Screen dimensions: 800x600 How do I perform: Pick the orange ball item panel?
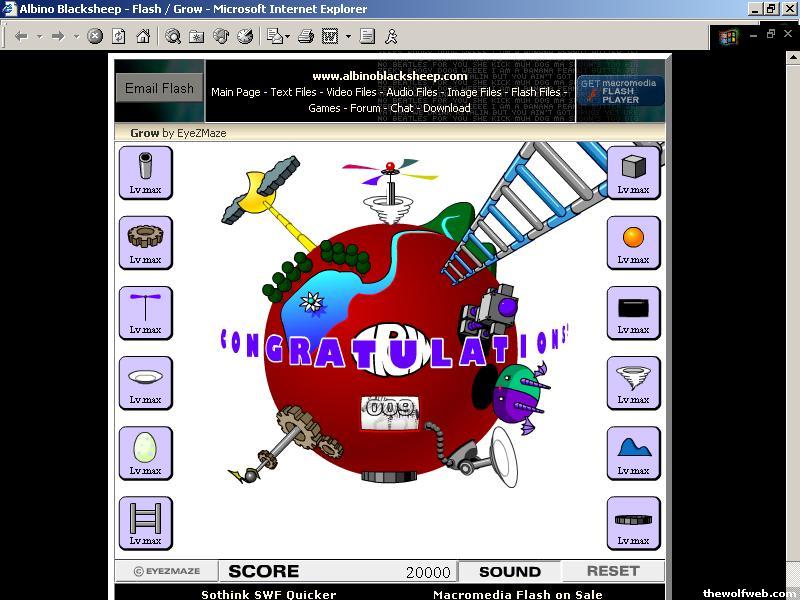633,242
